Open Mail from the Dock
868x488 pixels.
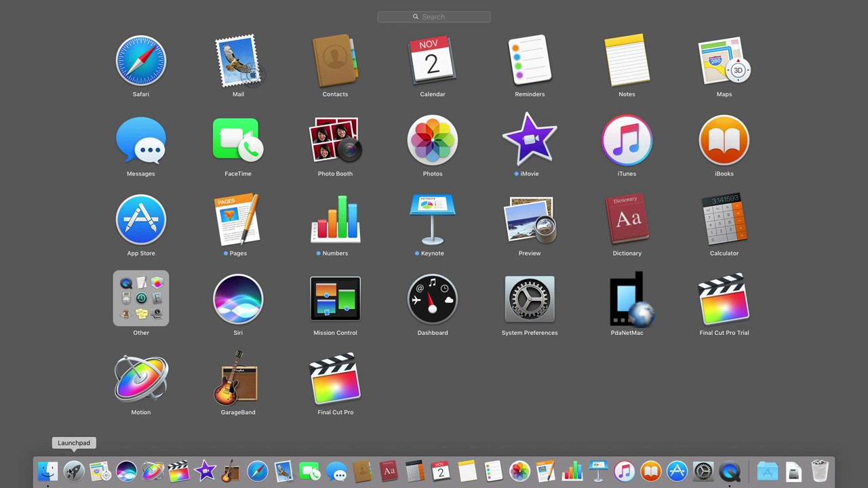[x=283, y=470]
